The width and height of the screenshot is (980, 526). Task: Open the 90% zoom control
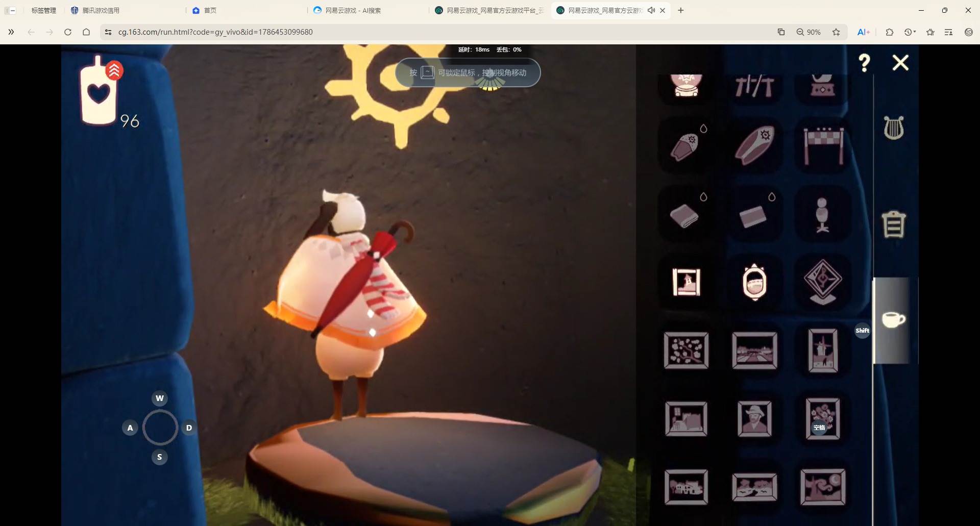[x=808, y=32]
